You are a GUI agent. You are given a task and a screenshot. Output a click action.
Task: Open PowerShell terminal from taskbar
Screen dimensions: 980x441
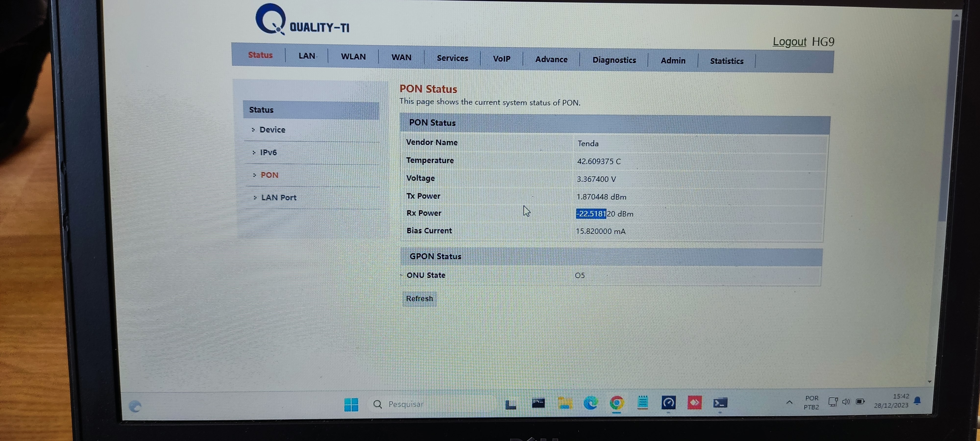pyautogui.click(x=720, y=403)
